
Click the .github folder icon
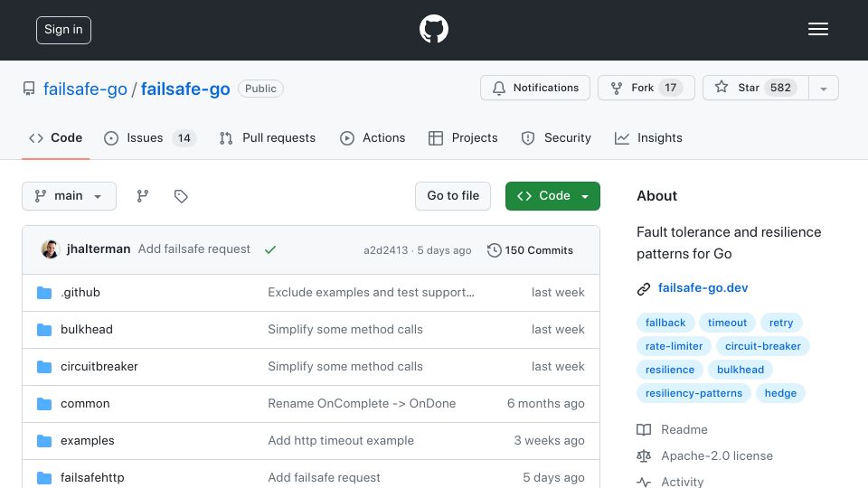tap(44, 292)
